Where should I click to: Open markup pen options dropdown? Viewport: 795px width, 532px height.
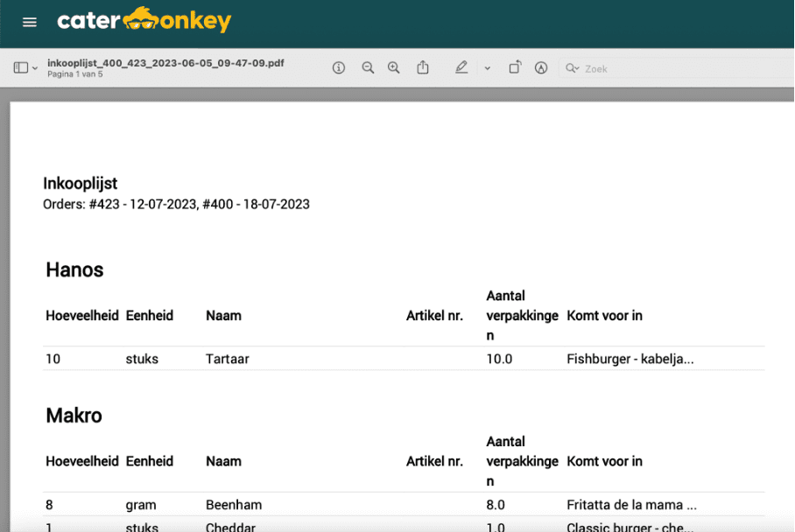pyautogui.click(x=488, y=68)
